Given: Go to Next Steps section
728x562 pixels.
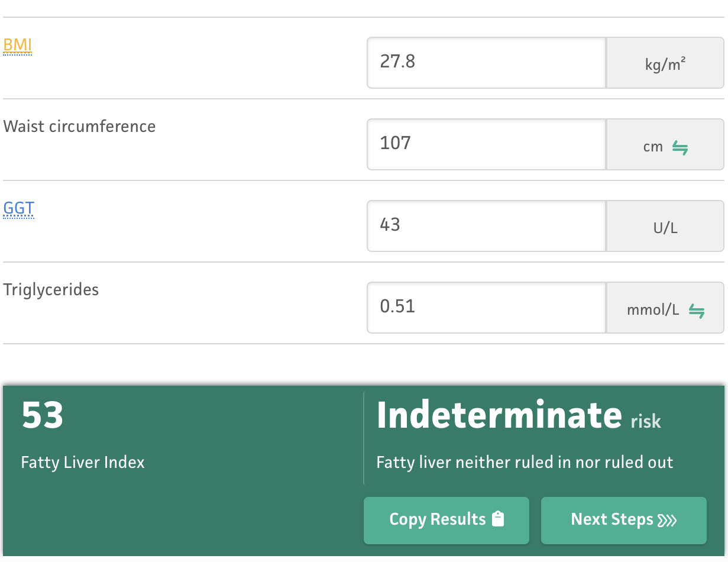Looking at the screenshot, I should tap(624, 520).
